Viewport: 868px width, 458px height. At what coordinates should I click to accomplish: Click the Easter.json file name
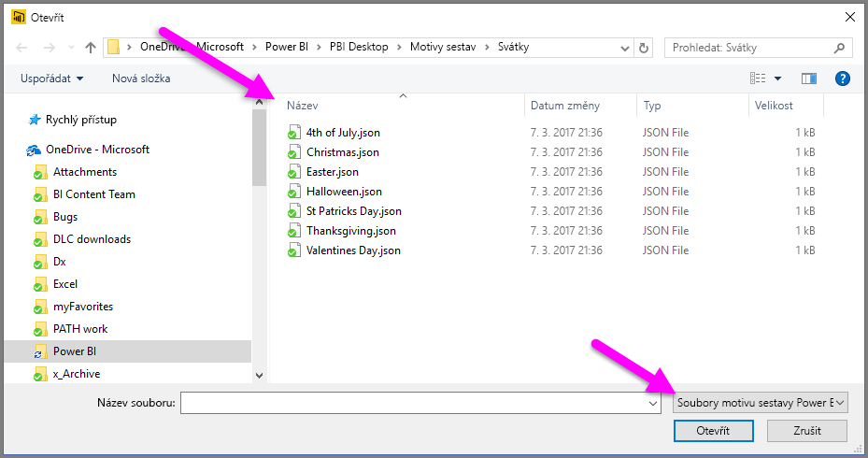coord(333,172)
